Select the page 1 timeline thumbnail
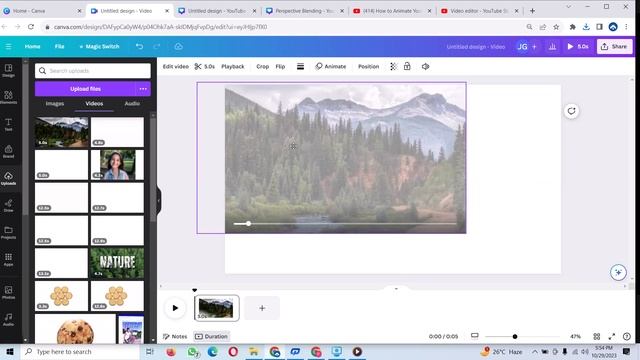640x360 pixels. (216, 308)
